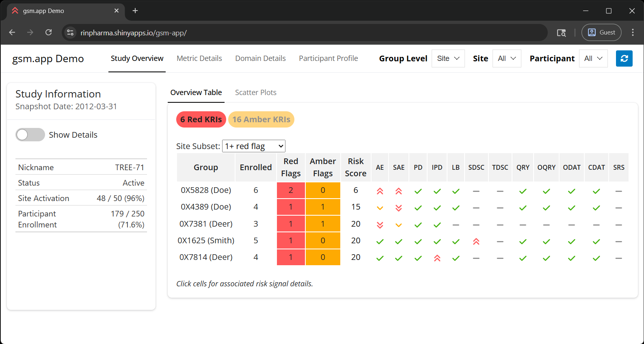Click the browser address bar URL
The height and width of the screenshot is (344, 644).
coord(134,33)
